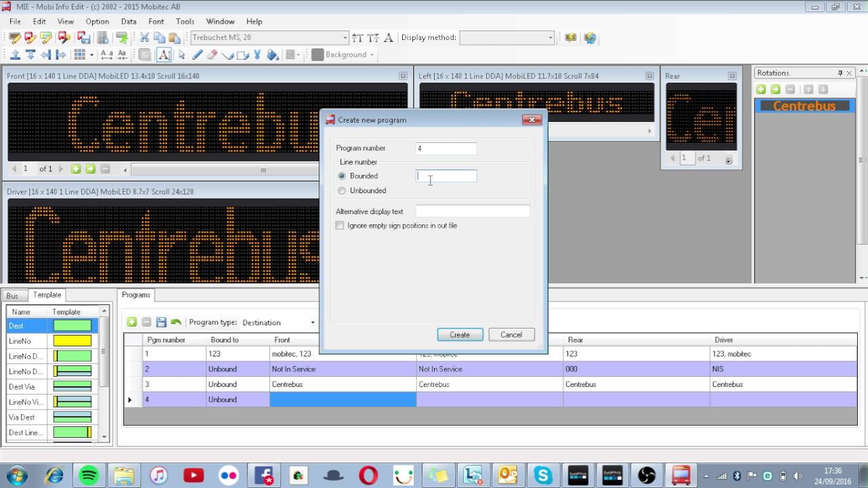This screenshot has height=488, width=868.
Task: Open the grid icon dropdown arrow
Action: [x=92, y=55]
